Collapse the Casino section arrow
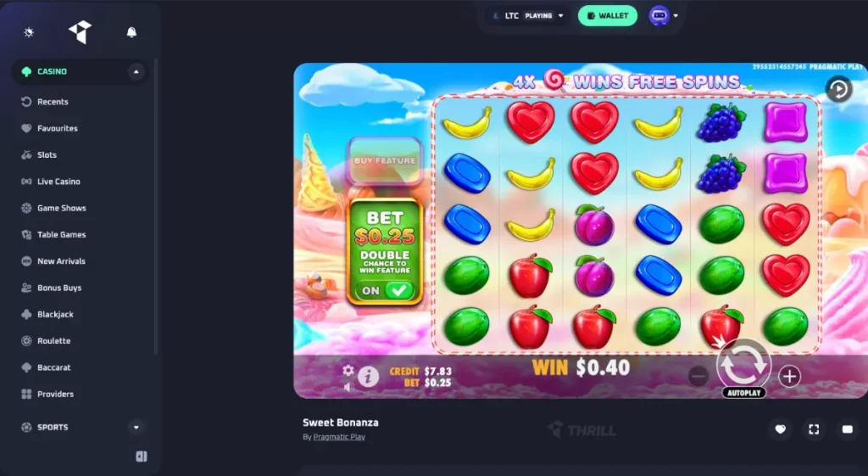This screenshot has width=868, height=476. pyautogui.click(x=136, y=71)
